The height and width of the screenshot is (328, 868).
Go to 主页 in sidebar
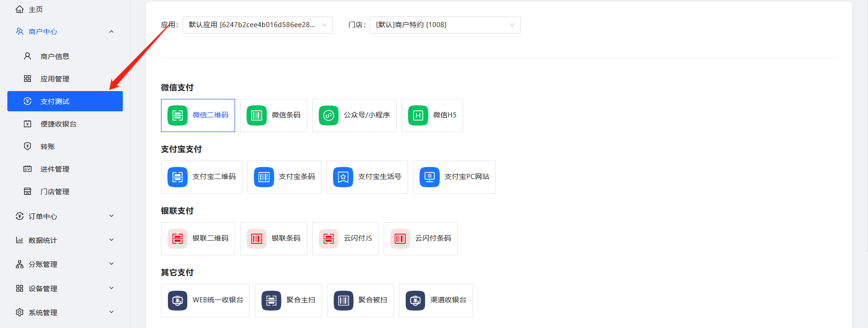tap(36, 9)
